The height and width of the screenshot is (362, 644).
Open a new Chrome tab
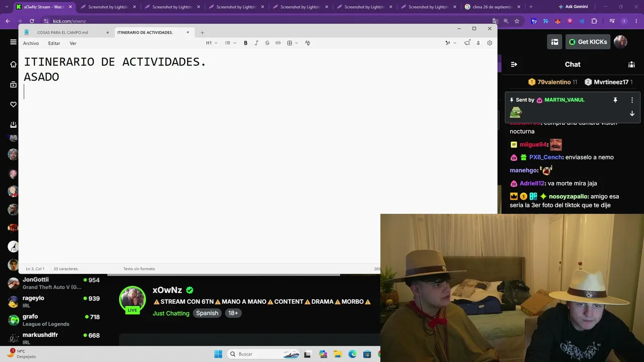(x=531, y=7)
